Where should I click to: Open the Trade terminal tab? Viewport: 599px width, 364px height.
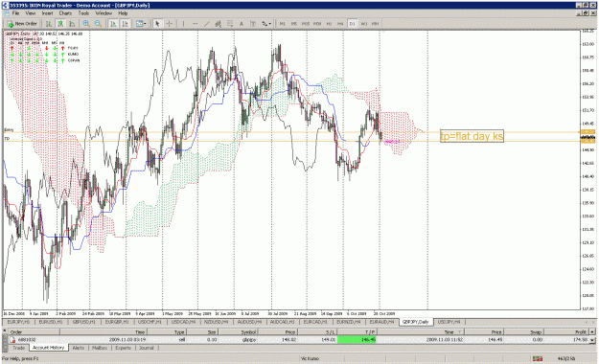pos(19,348)
